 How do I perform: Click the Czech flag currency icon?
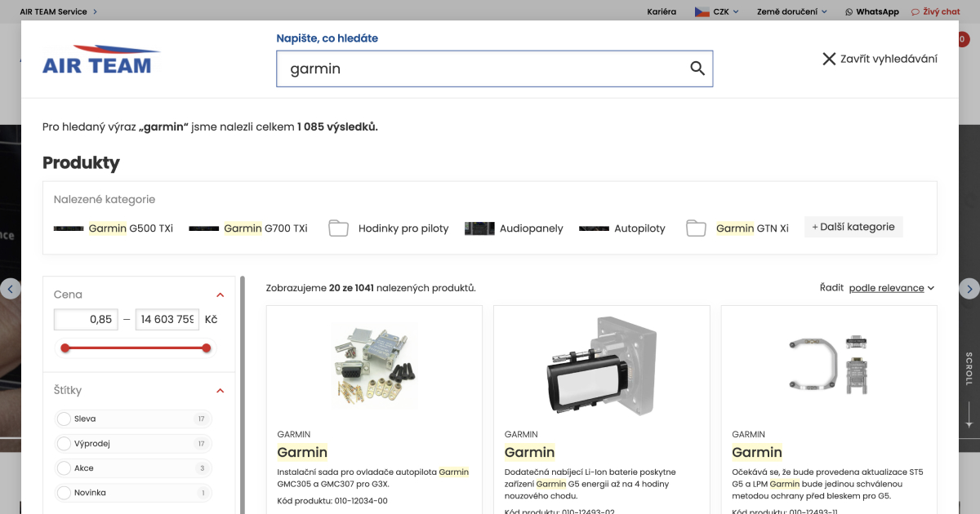[702, 12]
